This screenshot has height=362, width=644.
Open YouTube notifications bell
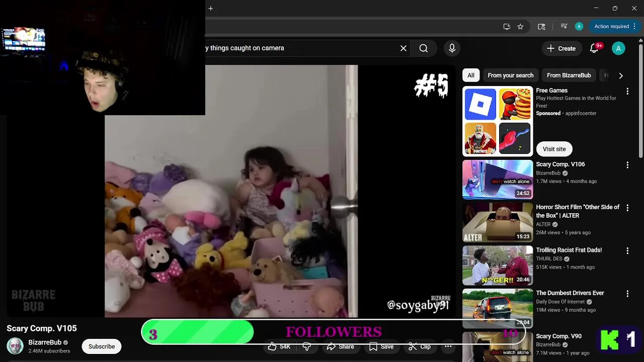pyautogui.click(x=594, y=48)
